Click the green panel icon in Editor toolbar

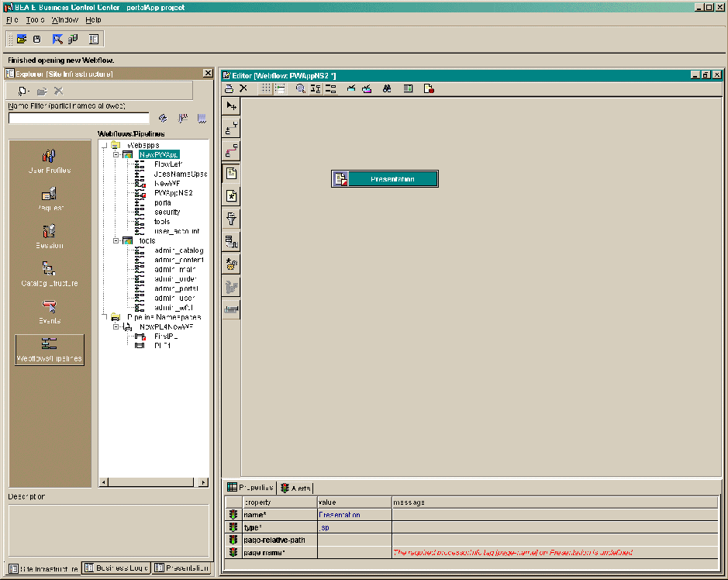click(408, 88)
